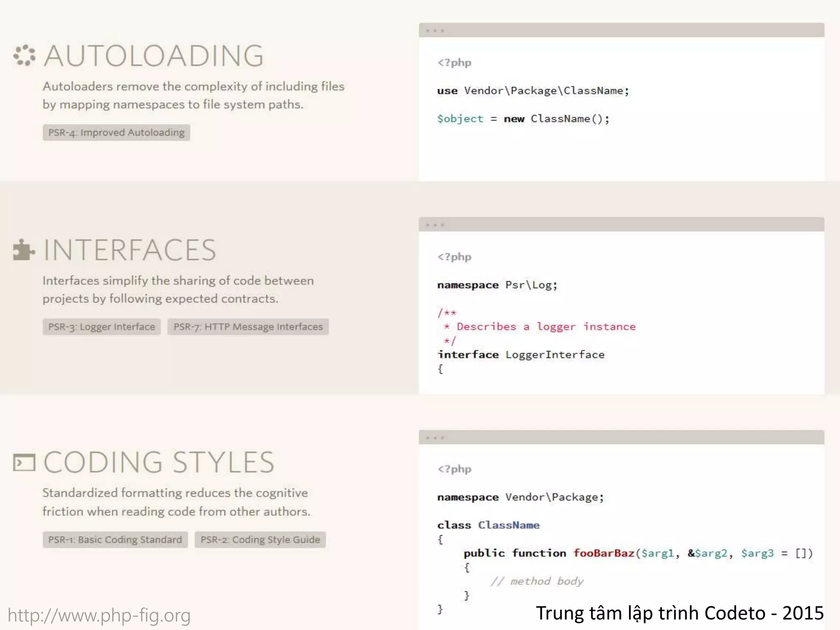Click the dots on coding styles code window

click(435, 438)
